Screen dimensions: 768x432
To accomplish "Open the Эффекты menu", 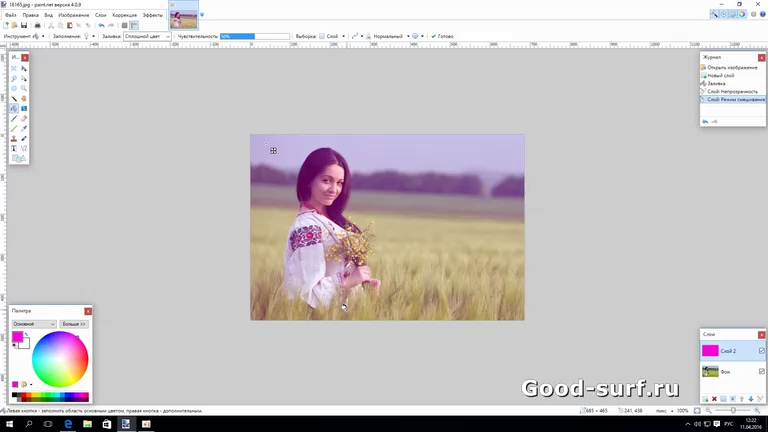I will point(152,15).
